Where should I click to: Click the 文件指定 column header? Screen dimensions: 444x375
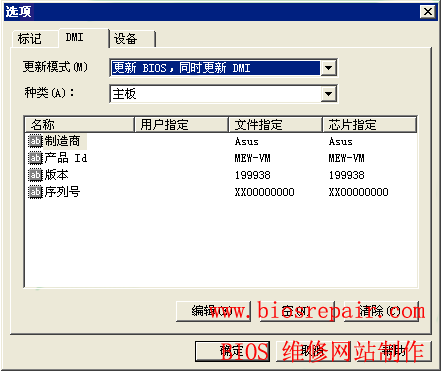pyautogui.click(x=275, y=125)
